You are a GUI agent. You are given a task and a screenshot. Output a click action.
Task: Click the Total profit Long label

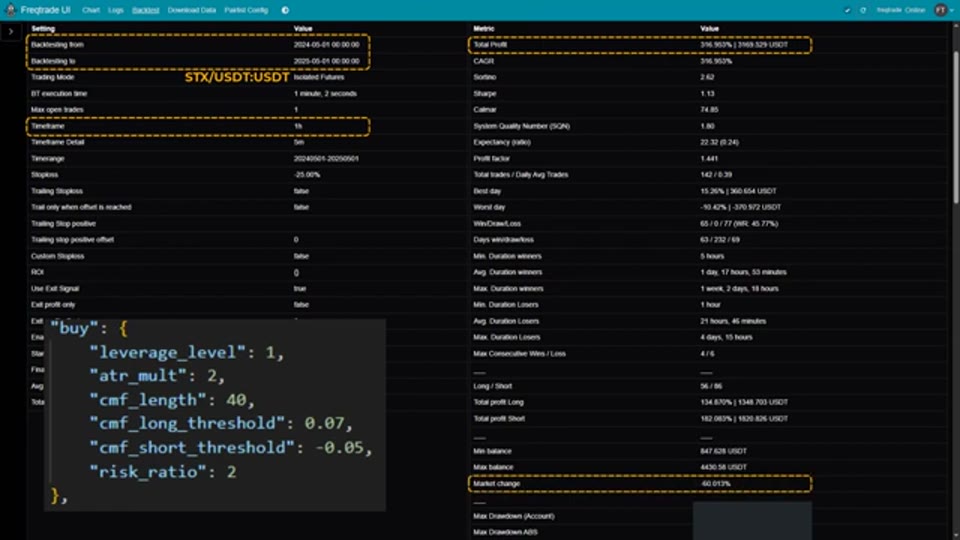(x=498, y=402)
